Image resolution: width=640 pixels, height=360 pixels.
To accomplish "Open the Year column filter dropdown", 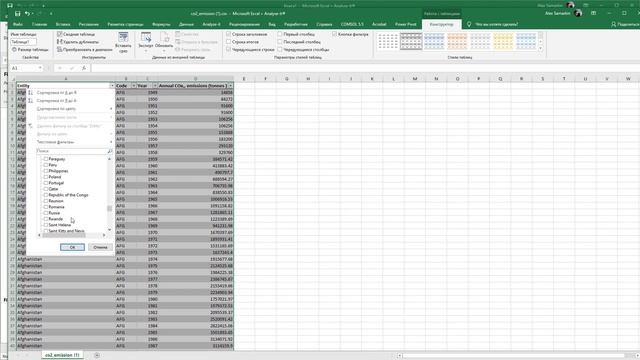I will (155, 86).
